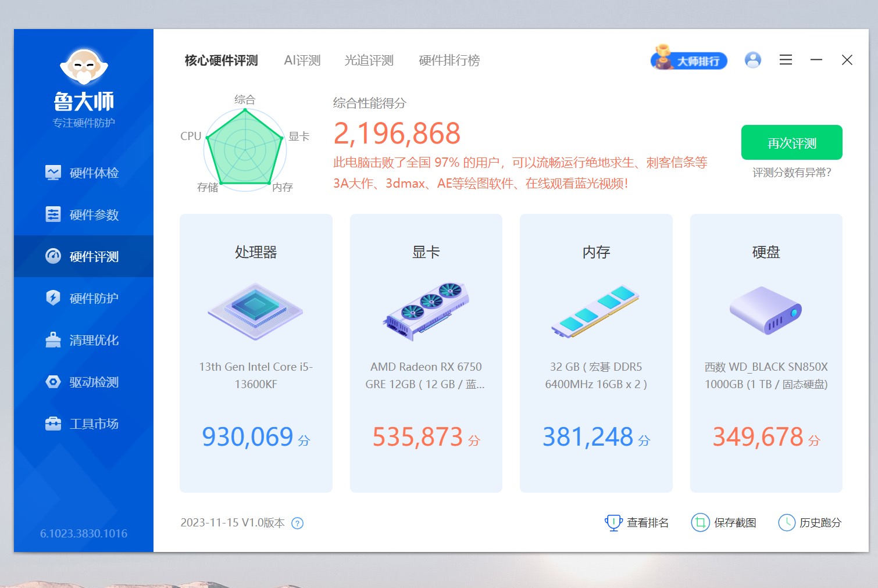The height and width of the screenshot is (588, 878).
Task: Click the graphics card illustration
Action: 426,311
